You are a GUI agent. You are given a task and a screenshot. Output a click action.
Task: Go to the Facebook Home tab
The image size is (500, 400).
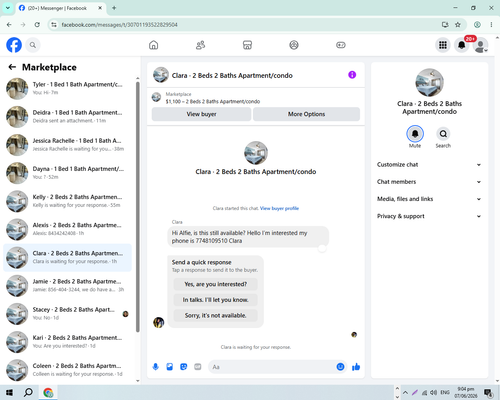pyautogui.click(x=153, y=45)
